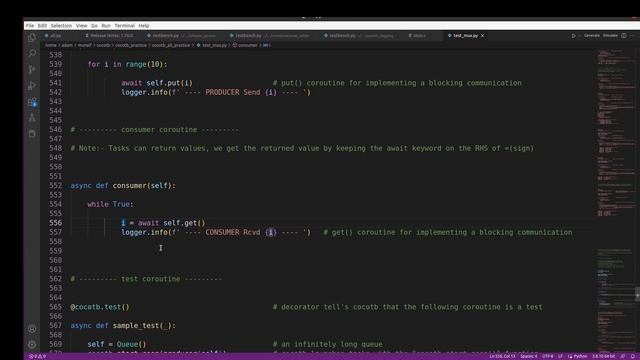640x360 pixels.
Task: Click Generate button in editor toolbar
Action: [592, 36]
